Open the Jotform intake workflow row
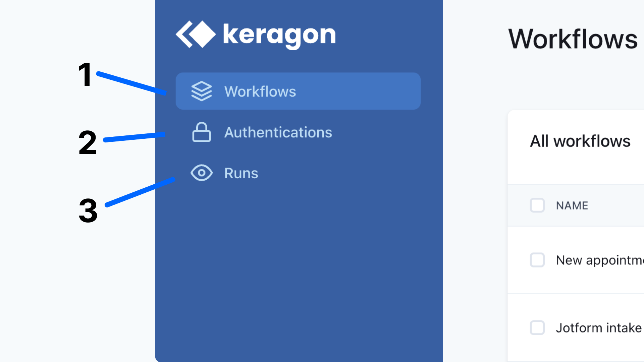 pyautogui.click(x=576, y=328)
